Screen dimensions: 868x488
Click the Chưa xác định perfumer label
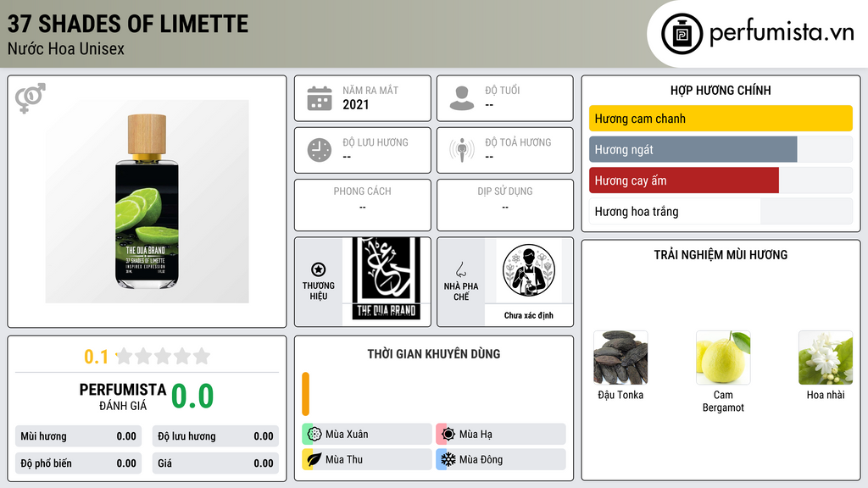(529, 315)
